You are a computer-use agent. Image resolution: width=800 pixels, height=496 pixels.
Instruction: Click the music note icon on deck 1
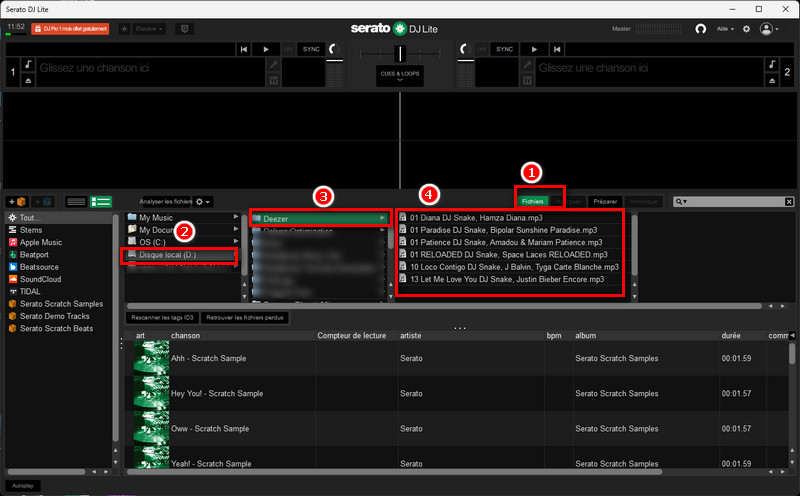tap(28, 64)
